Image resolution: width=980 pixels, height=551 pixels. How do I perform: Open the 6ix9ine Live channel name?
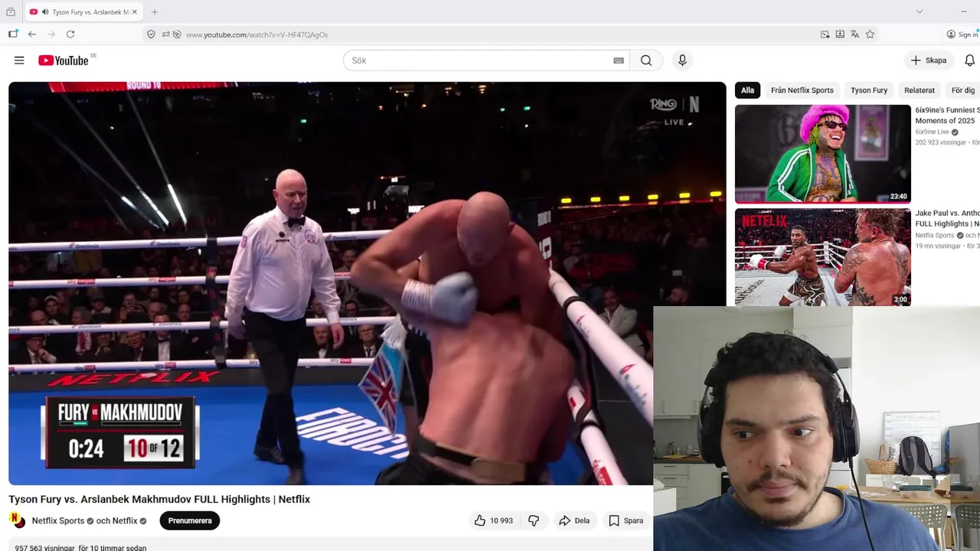coord(932,132)
